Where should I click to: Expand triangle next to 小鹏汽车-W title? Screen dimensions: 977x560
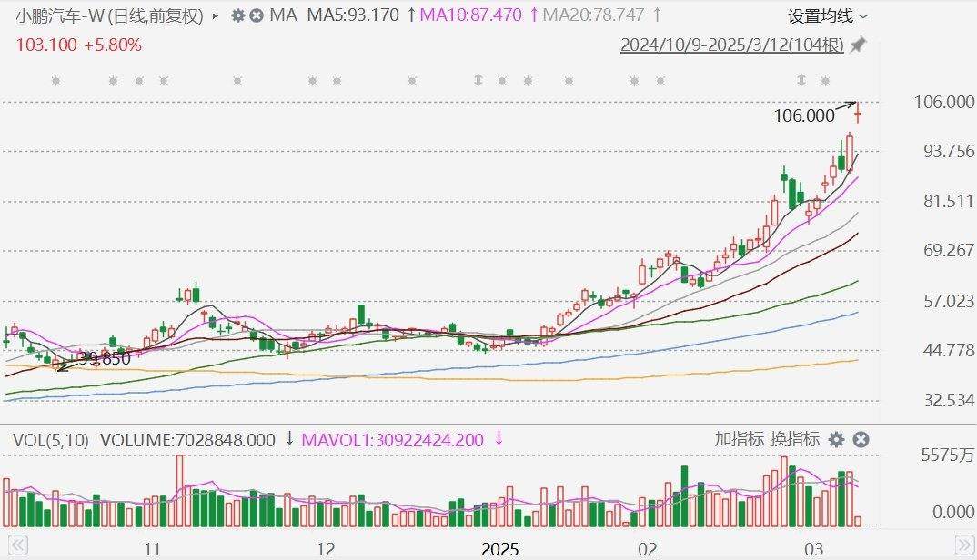(x=215, y=15)
